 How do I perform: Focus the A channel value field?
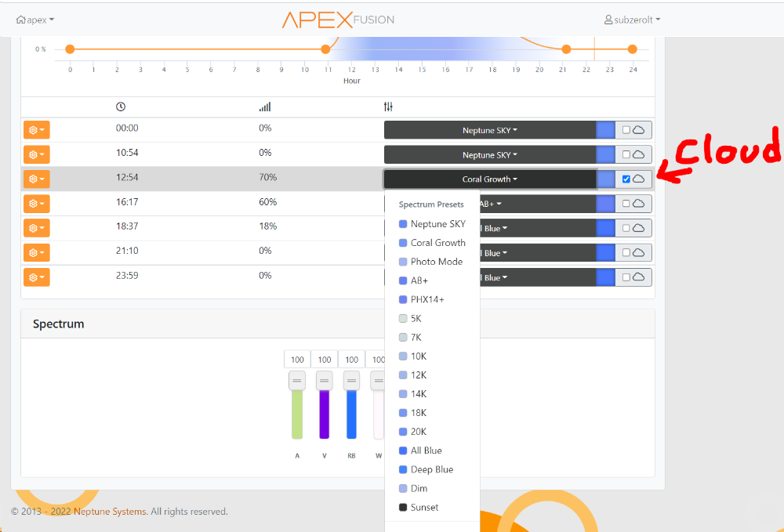pos(297,359)
